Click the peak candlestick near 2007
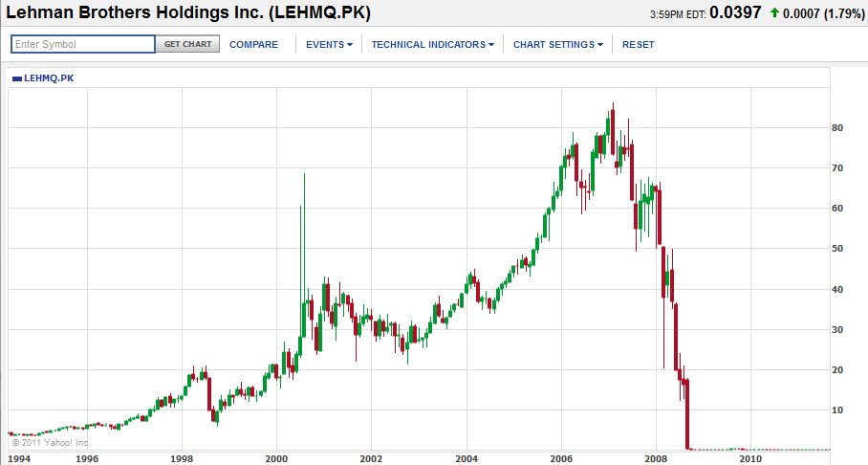Image resolution: width=868 pixels, height=465 pixels. [x=613, y=128]
